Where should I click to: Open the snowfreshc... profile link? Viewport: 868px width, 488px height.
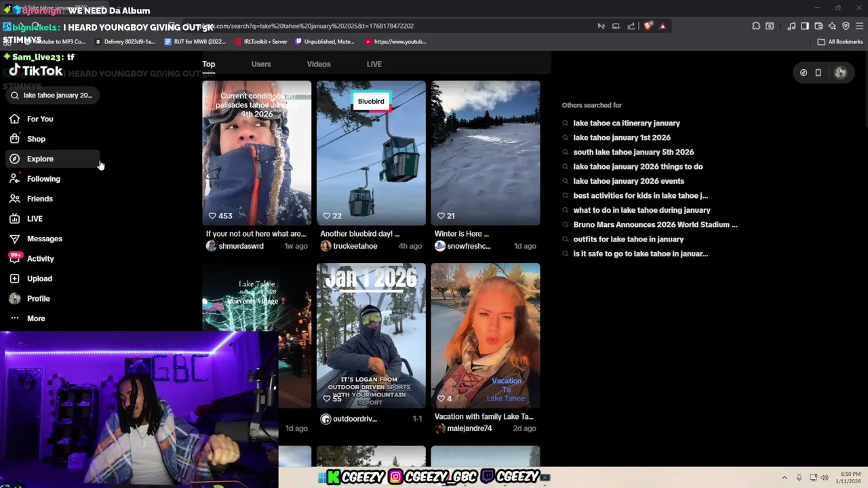[462, 246]
